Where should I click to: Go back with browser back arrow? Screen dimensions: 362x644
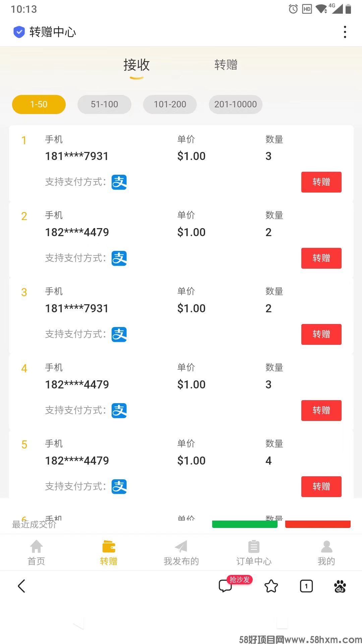point(21,586)
